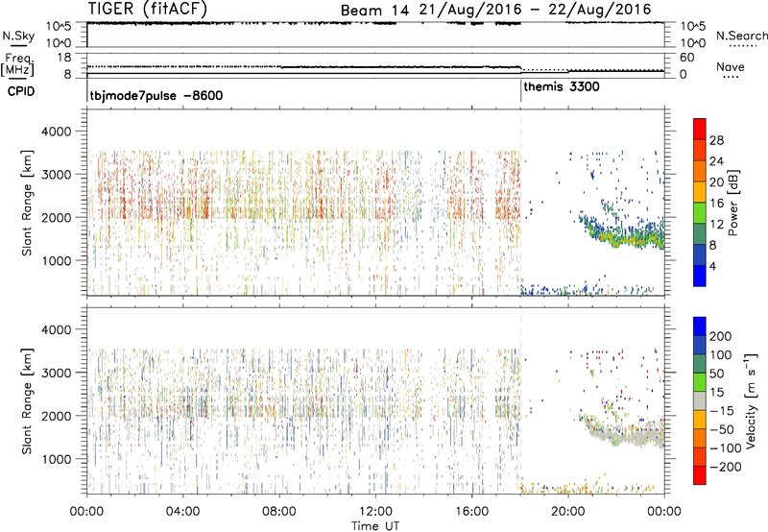Viewport: 768px width, 532px height.
Task: Select the tbjmode7pulse -8600 CPID label
Action: pyautogui.click(x=156, y=95)
